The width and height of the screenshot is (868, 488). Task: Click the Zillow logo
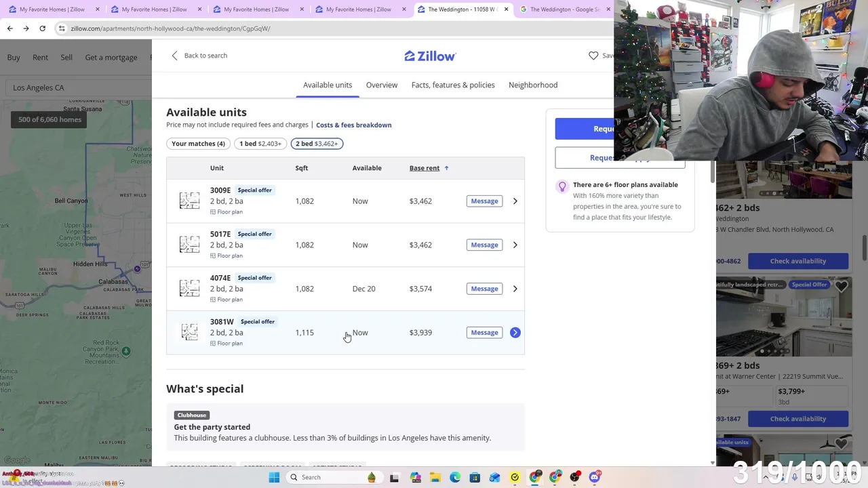430,56
